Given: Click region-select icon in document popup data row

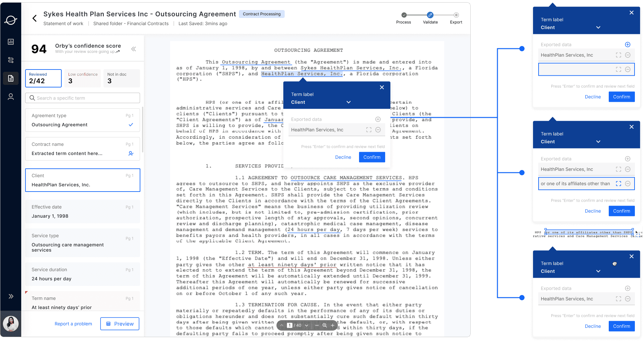Looking at the screenshot, I should [x=369, y=130].
